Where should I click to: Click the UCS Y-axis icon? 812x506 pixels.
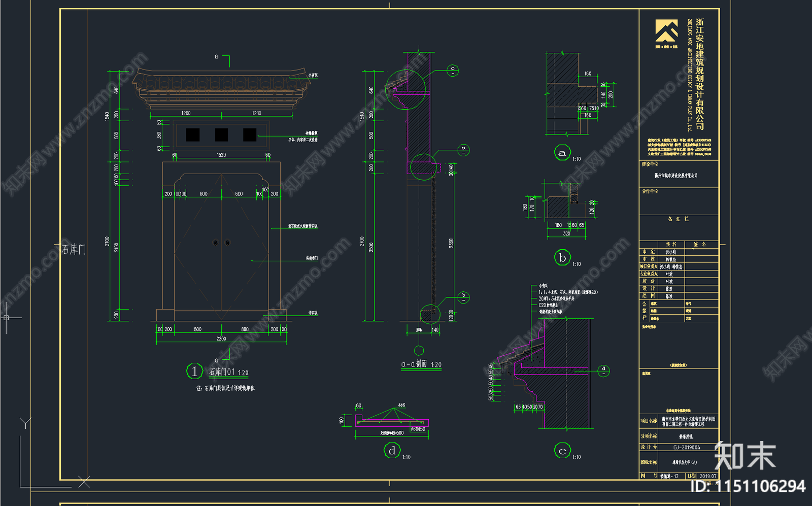(25, 422)
